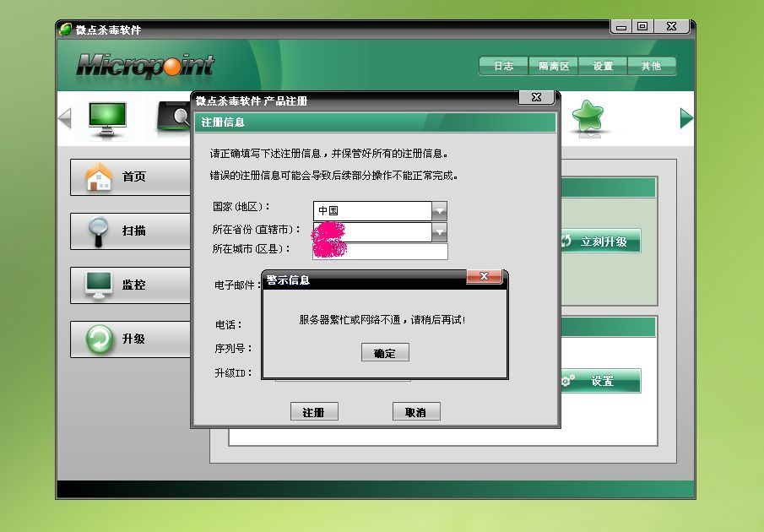Click the 服务器繁忙或网络不通 warning message text
Image resolution: width=764 pixels, height=532 pixels.
point(382,320)
